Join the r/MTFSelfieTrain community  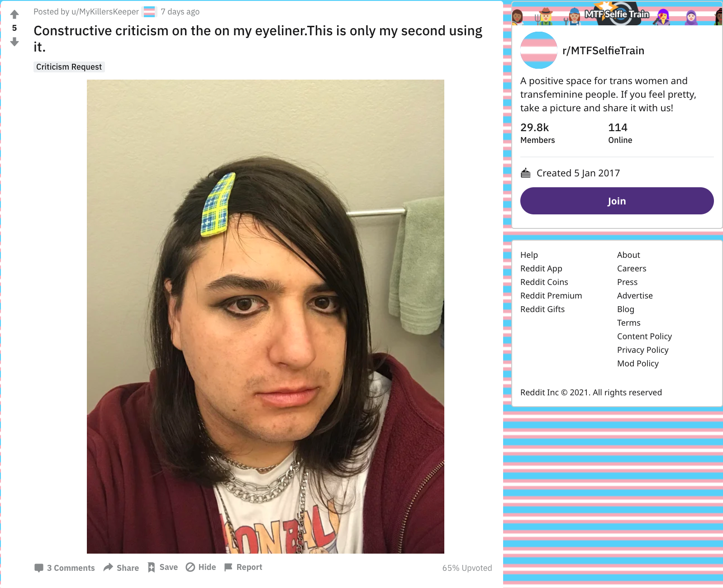point(617,201)
